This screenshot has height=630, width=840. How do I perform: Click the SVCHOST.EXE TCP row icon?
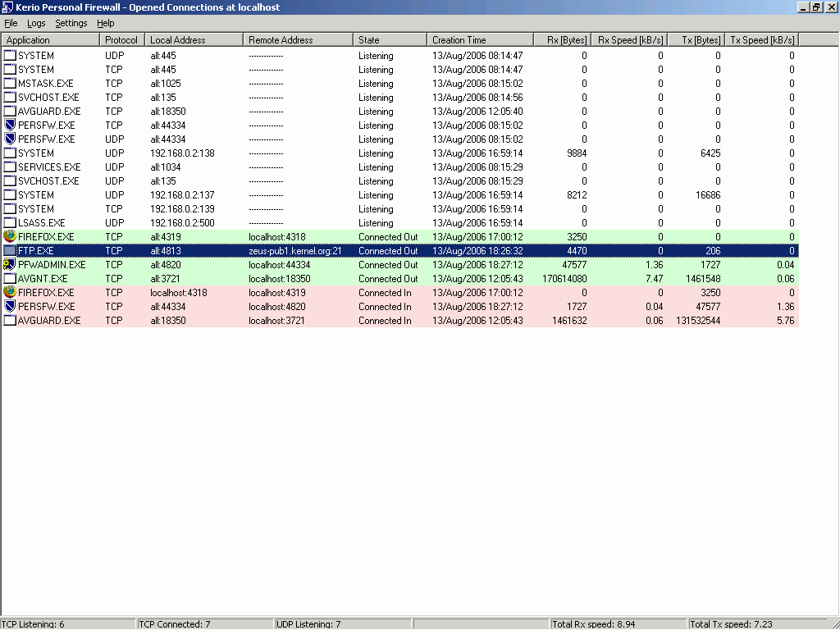(10, 97)
